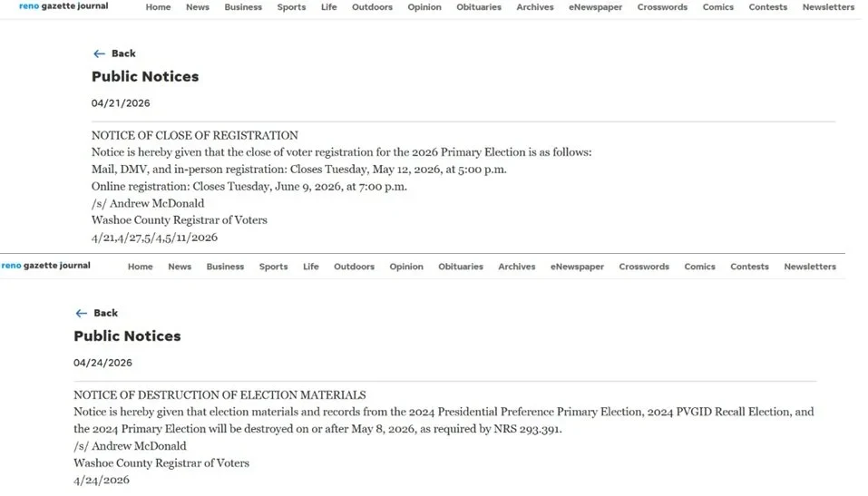Click the top Back arrow icon
Screen dimensions: 868x496
click(99, 53)
